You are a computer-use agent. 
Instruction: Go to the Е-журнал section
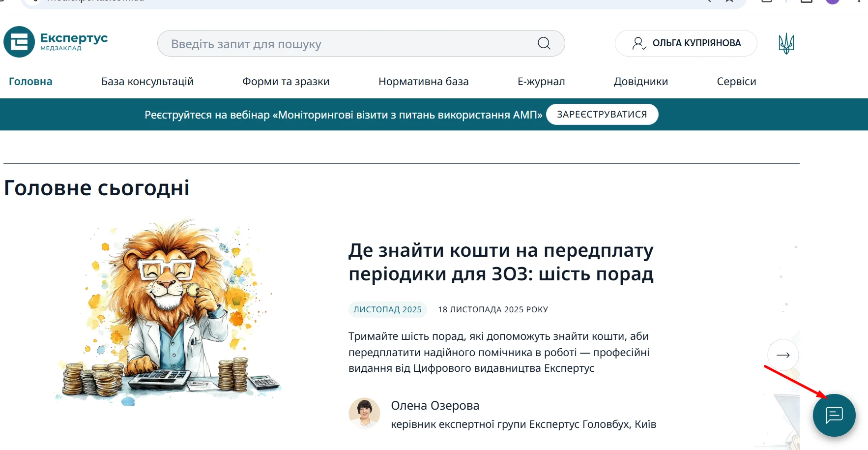[x=541, y=81]
